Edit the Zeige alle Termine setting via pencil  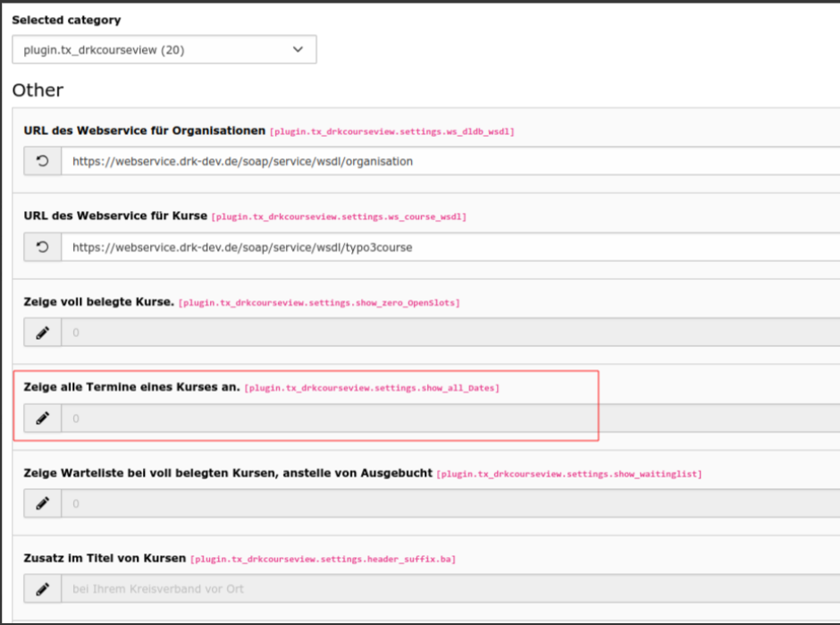42,418
